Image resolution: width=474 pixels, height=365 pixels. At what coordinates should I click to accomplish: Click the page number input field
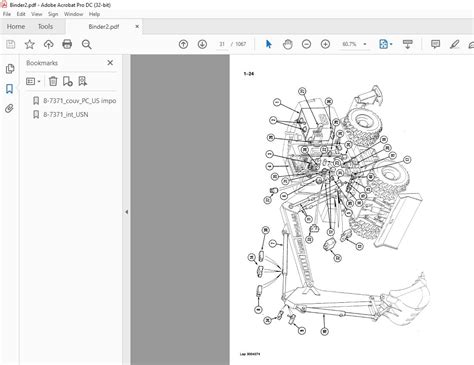222,44
